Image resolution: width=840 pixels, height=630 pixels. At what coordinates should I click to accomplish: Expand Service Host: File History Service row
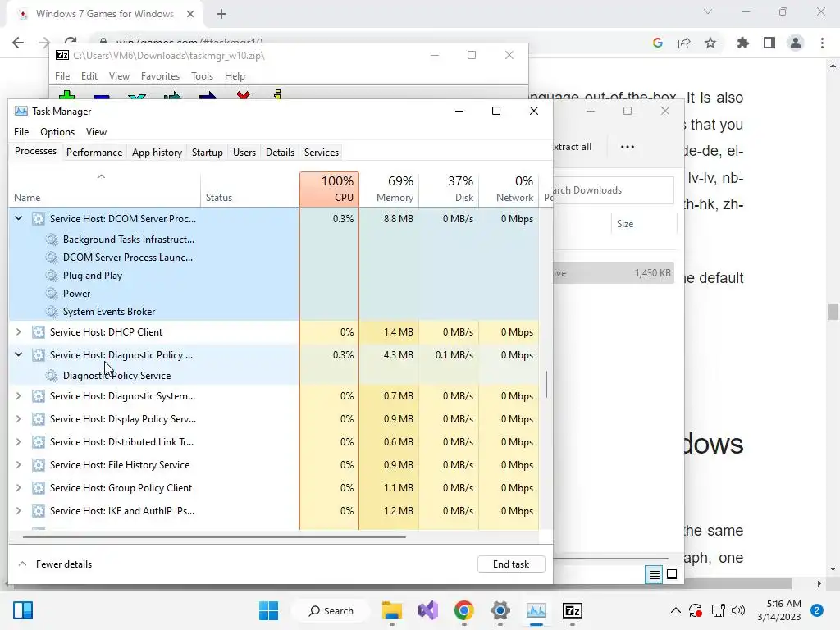point(19,465)
